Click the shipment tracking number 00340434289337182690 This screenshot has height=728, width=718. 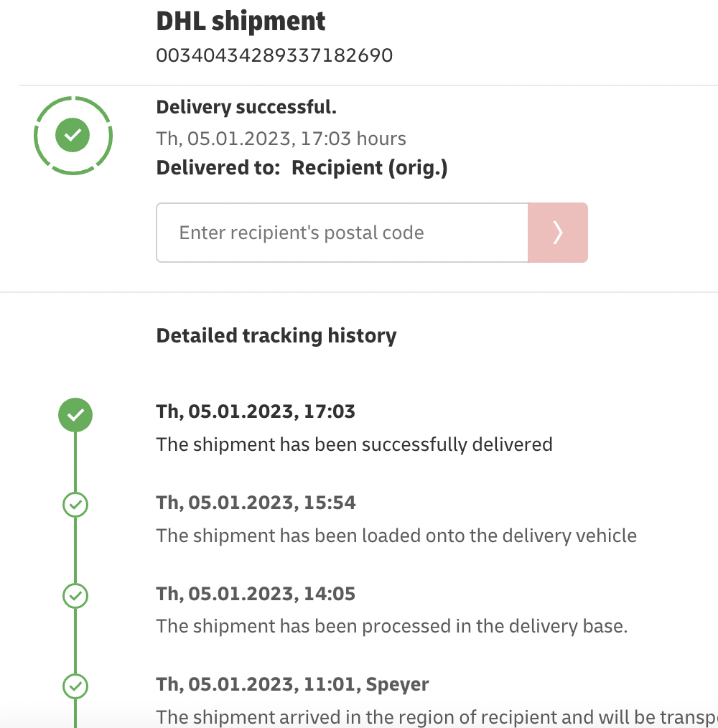(274, 55)
